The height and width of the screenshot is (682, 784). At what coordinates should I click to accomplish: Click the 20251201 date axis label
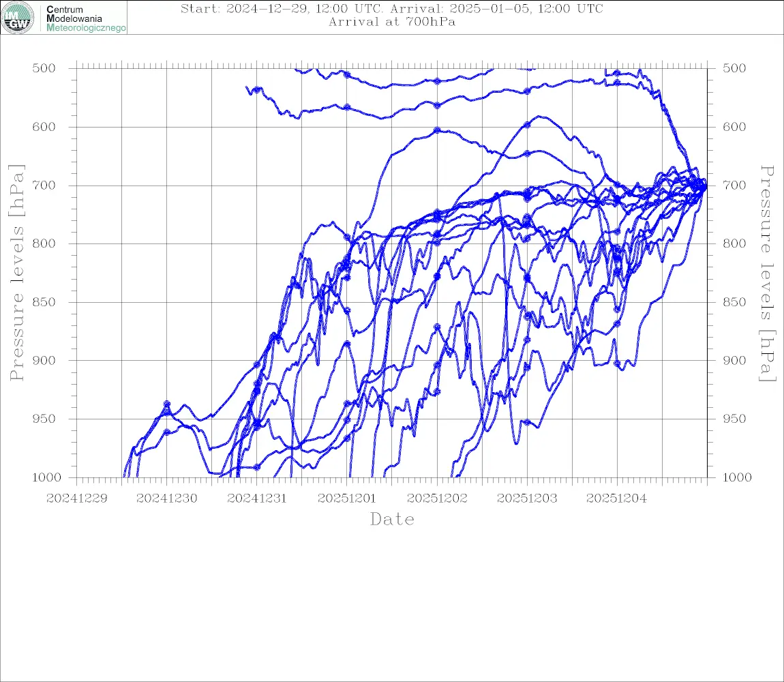coord(346,499)
